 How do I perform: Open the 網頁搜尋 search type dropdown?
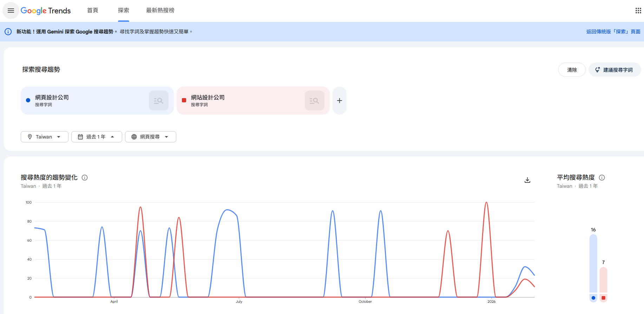pos(151,137)
